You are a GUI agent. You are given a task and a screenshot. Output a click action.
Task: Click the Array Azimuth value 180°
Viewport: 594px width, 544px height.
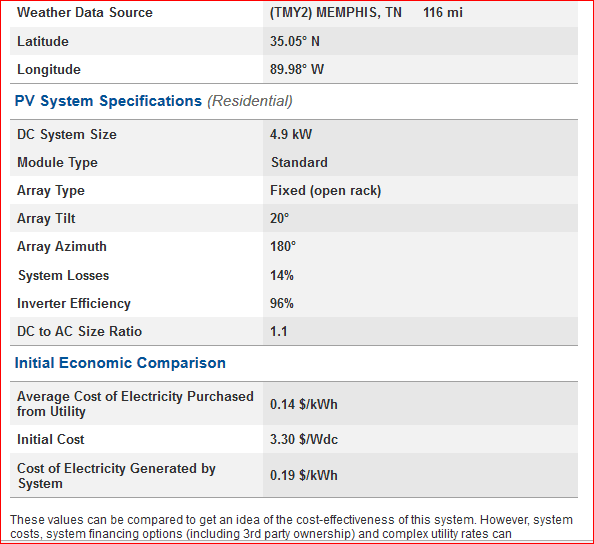pyautogui.click(x=283, y=247)
